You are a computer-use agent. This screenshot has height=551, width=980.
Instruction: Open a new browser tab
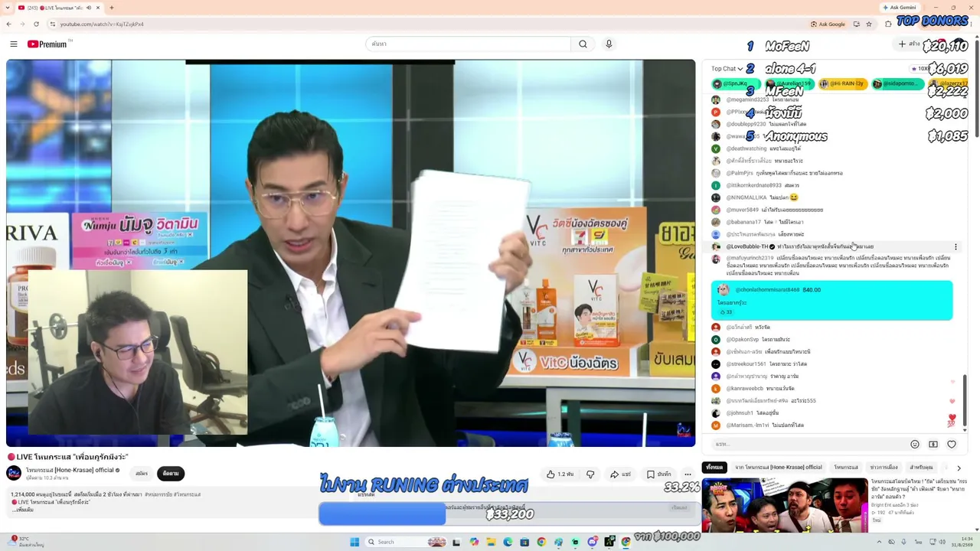coord(112,8)
